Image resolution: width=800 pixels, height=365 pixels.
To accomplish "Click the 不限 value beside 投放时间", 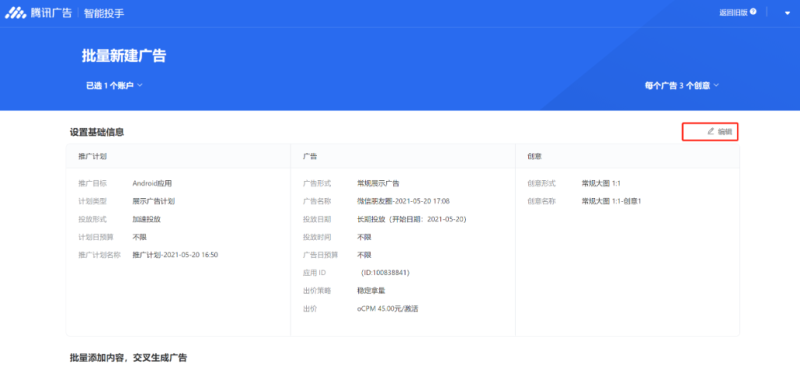I will (x=364, y=237).
